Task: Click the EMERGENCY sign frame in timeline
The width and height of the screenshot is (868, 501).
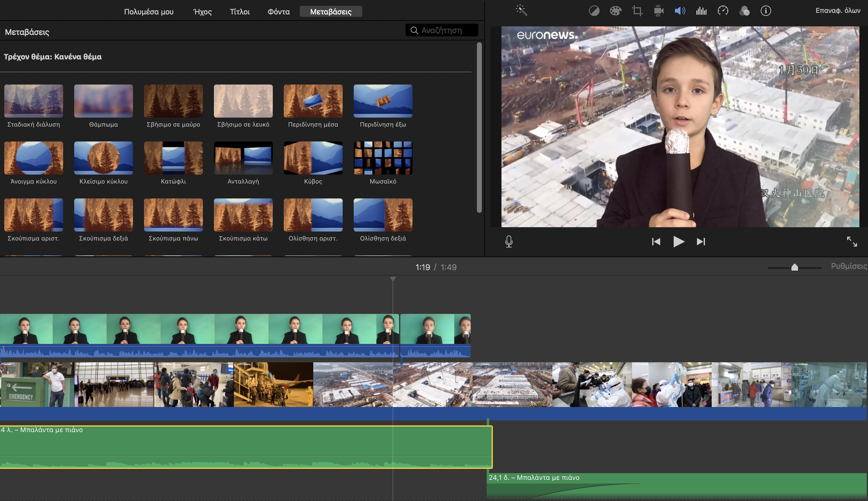Action: click(x=37, y=384)
